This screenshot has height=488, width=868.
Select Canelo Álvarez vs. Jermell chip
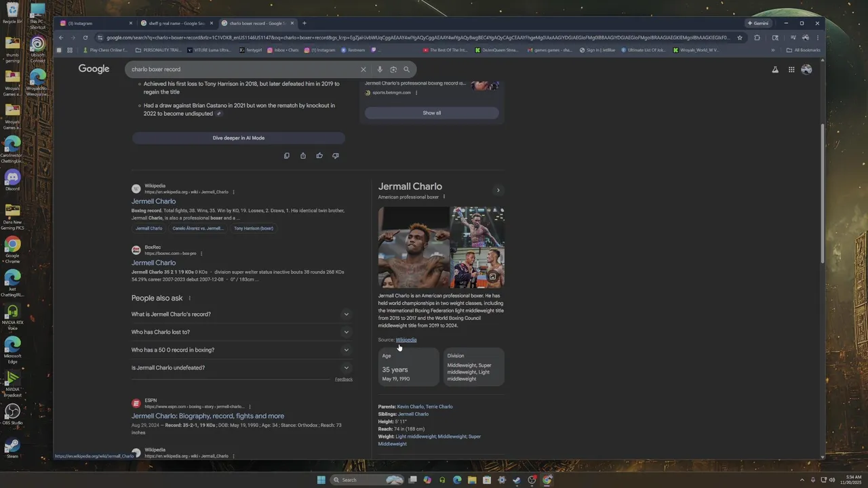pyautogui.click(x=198, y=228)
